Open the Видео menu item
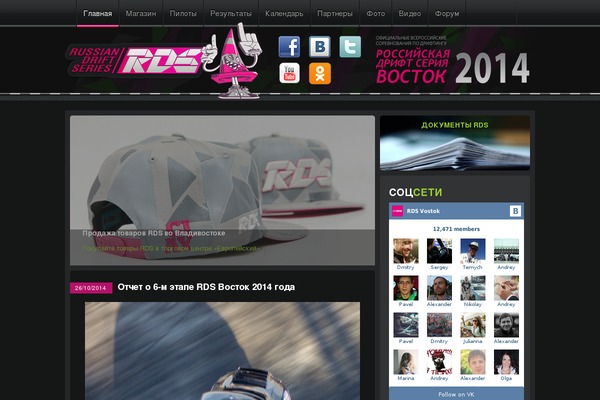Screen dimensions: 600x400 410,13
